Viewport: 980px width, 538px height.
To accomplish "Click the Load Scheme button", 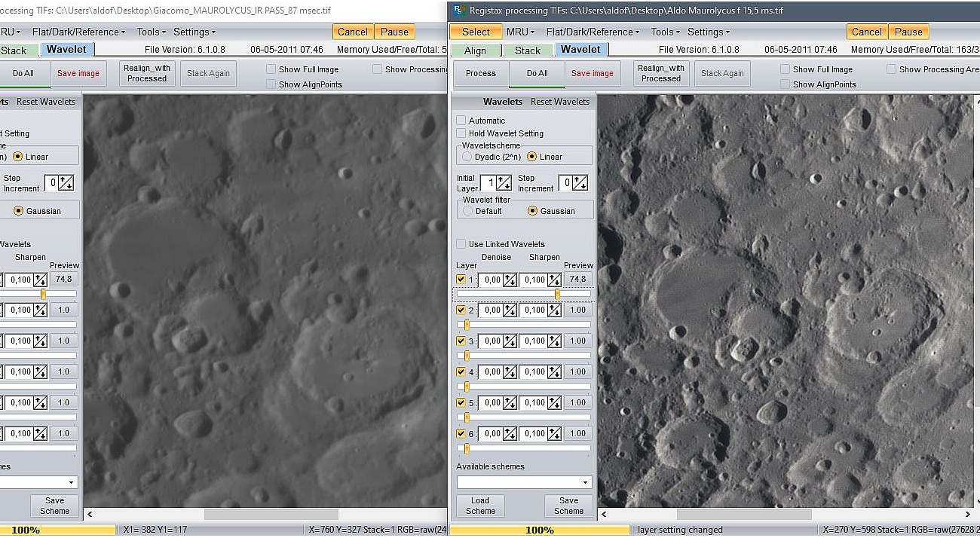I will pos(480,506).
